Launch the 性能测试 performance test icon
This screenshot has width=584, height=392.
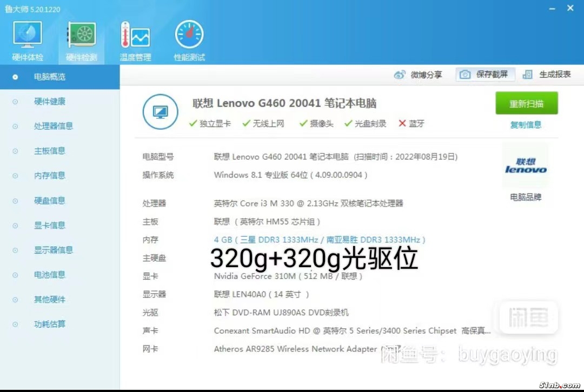point(189,36)
